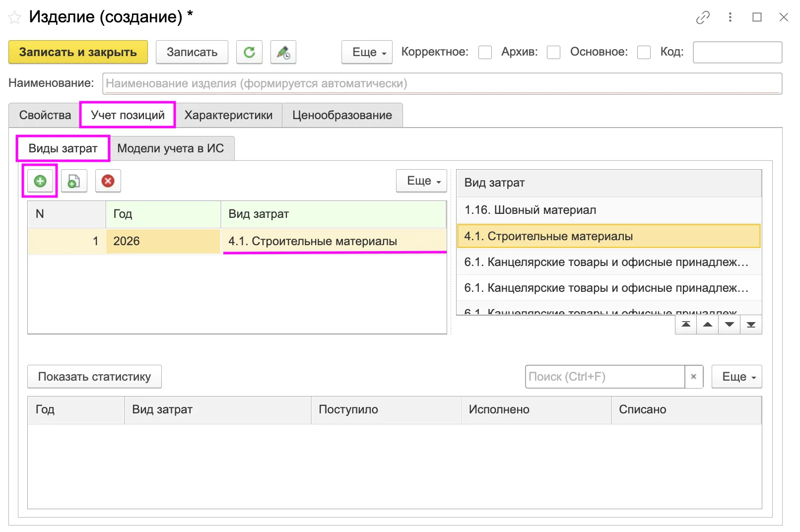The height and width of the screenshot is (532, 800).
Task: Open Еще menu next to search field
Action: (x=736, y=377)
